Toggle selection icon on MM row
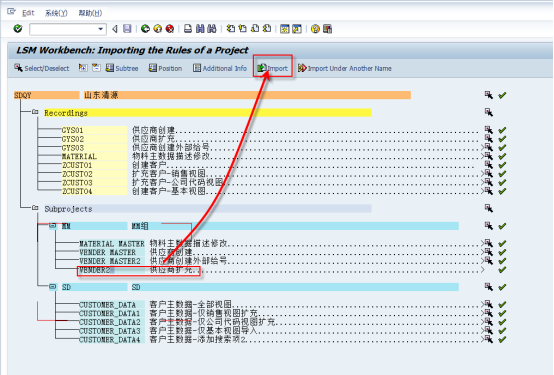554x375 pixels. 489,225
